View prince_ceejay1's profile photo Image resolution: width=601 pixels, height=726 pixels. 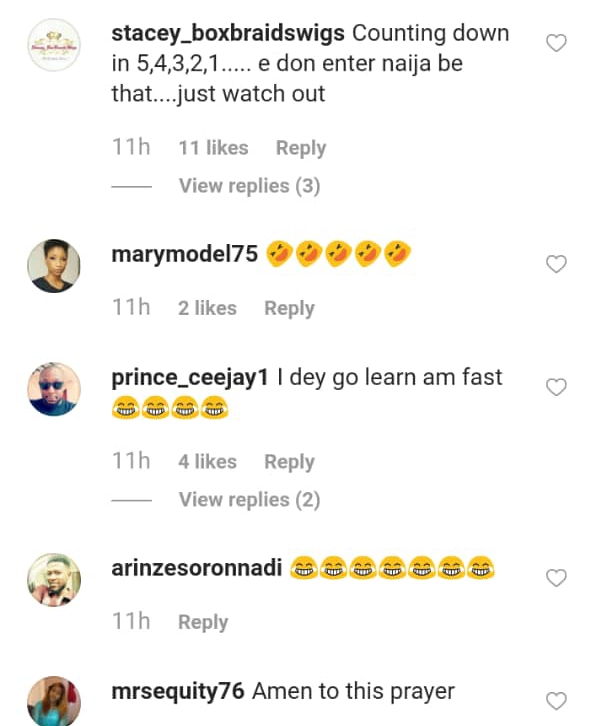pyautogui.click(x=54, y=388)
